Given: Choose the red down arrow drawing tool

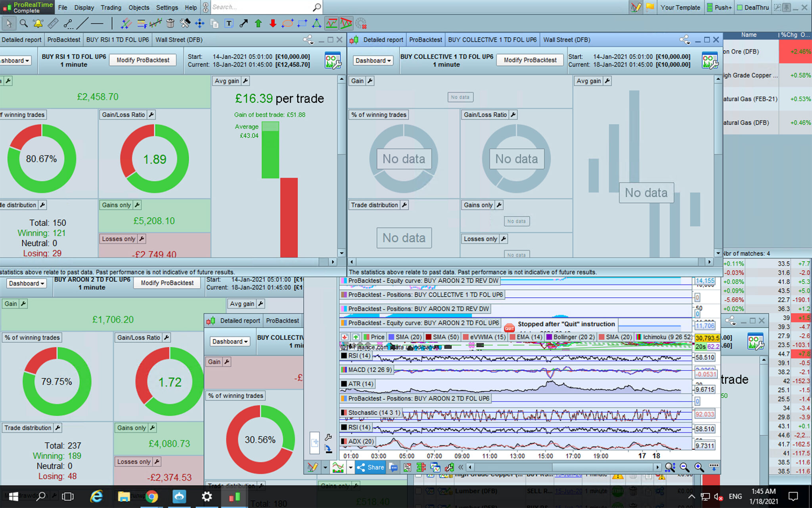Looking at the screenshot, I should pyautogui.click(x=273, y=23).
